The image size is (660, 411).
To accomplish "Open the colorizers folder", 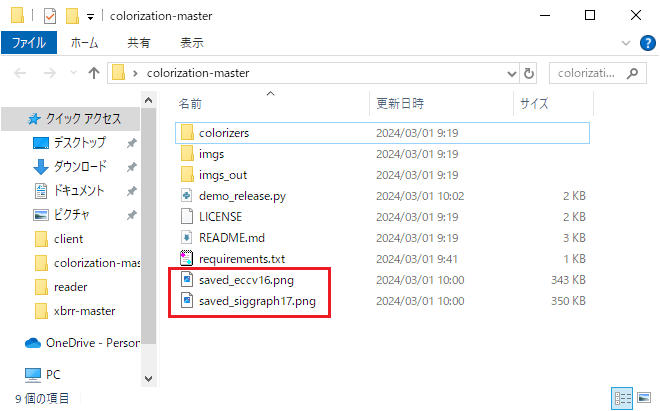I will [x=382, y=133].
